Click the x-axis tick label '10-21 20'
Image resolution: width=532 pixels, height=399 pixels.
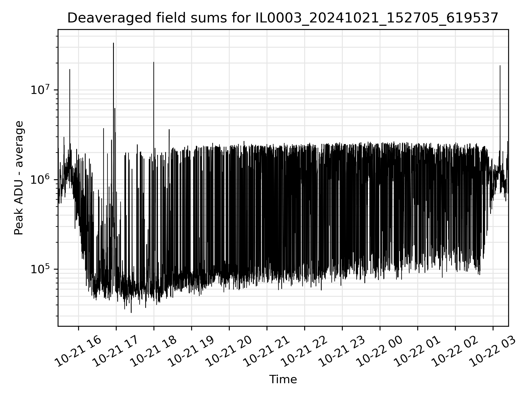click(x=228, y=351)
